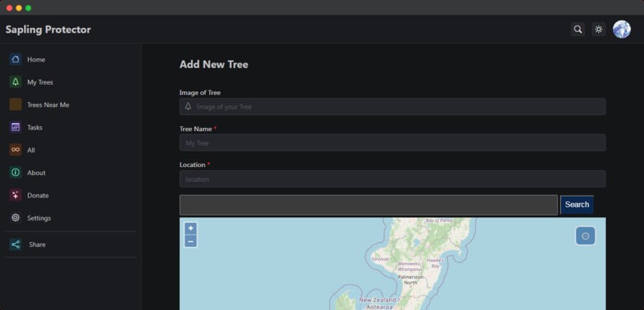Click the All infinity icon
The height and width of the screenshot is (310, 644).
tap(15, 150)
